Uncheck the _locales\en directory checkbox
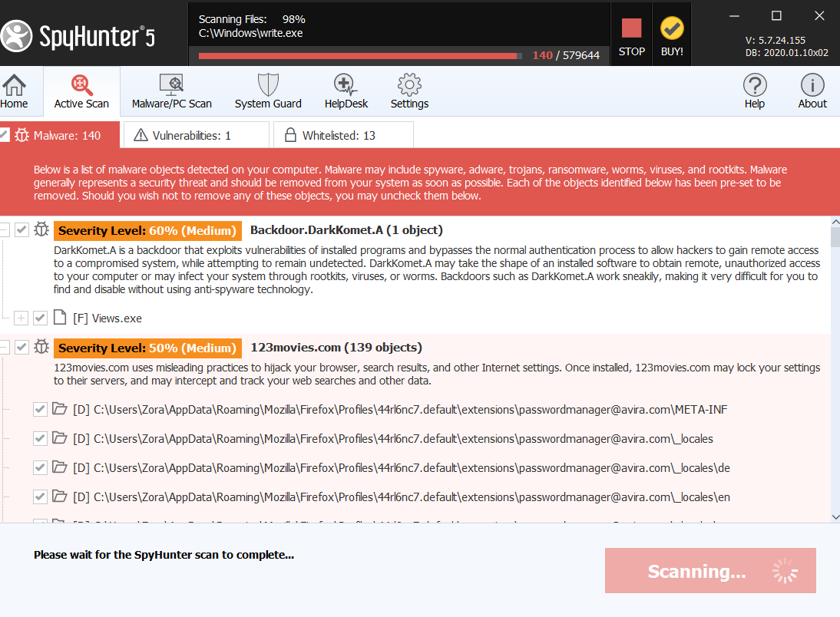 point(40,497)
